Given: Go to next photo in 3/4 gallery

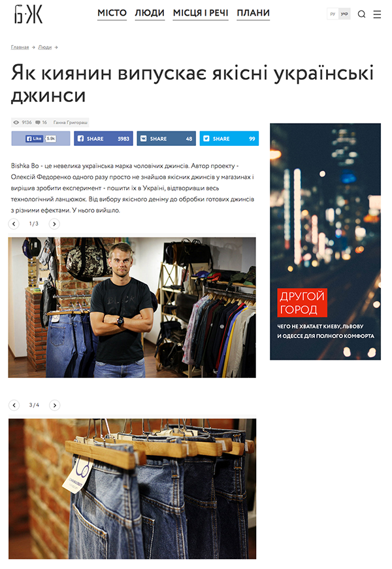Looking at the screenshot, I should 55,405.
